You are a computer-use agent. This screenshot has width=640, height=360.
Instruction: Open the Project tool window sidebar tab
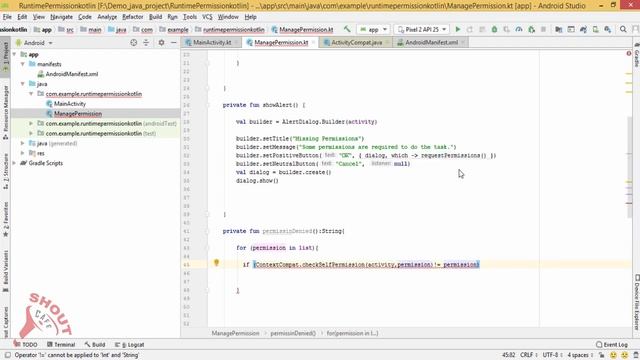(x=5, y=57)
